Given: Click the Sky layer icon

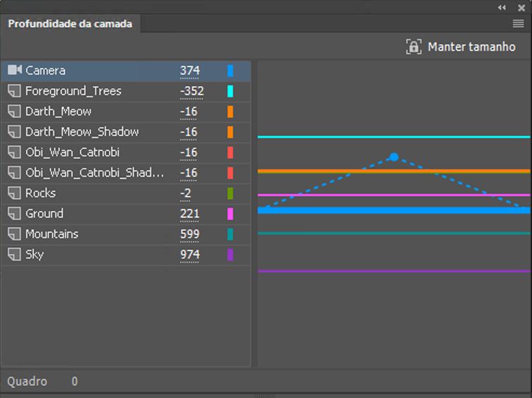Looking at the screenshot, I should 14,255.
